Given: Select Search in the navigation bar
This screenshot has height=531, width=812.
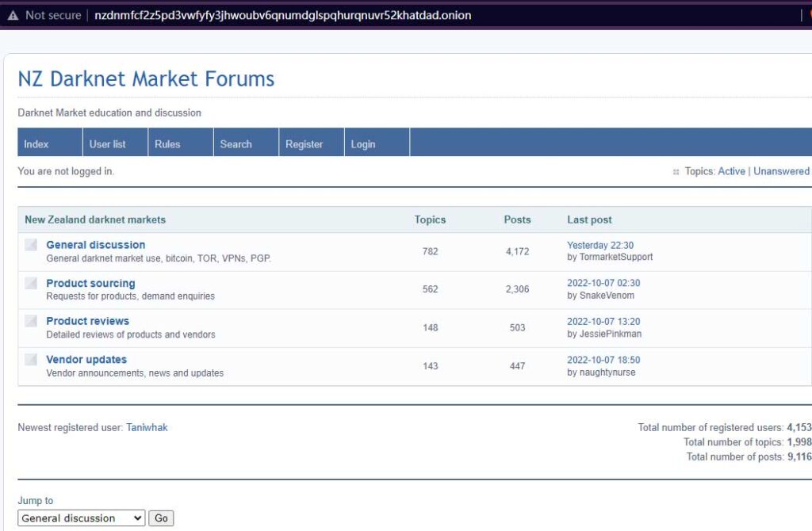Looking at the screenshot, I should (x=236, y=144).
